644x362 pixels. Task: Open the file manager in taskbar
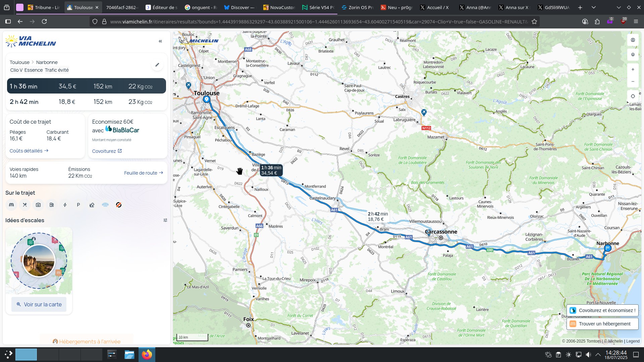[129, 355]
